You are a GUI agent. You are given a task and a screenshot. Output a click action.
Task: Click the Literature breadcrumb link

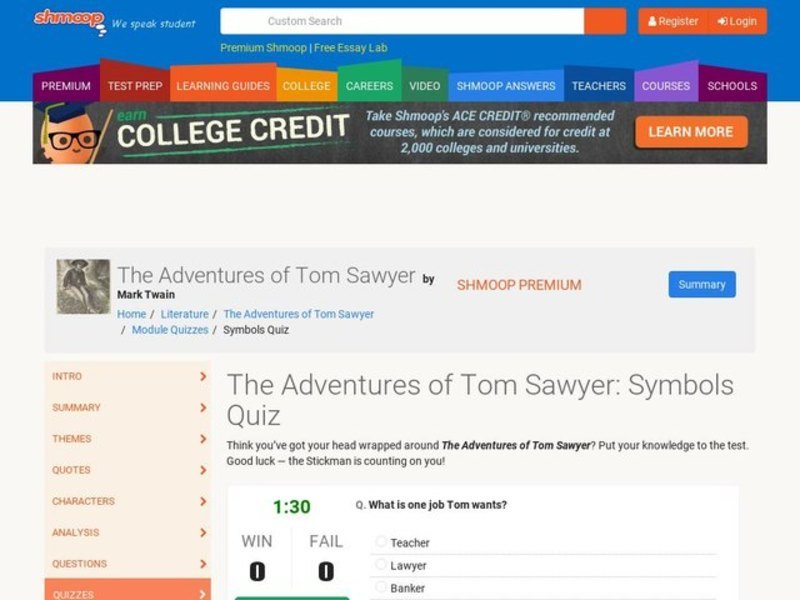(185, 313)
